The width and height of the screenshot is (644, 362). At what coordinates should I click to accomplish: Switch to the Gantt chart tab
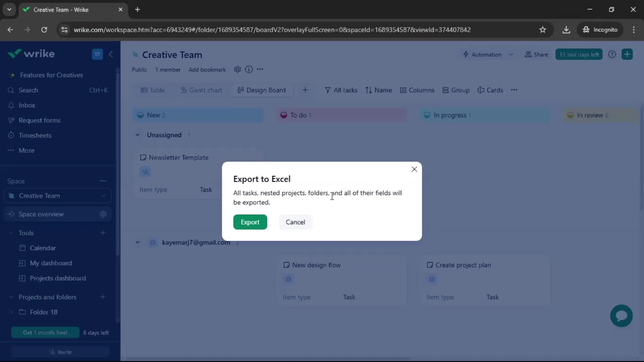[x=201, y=90]
